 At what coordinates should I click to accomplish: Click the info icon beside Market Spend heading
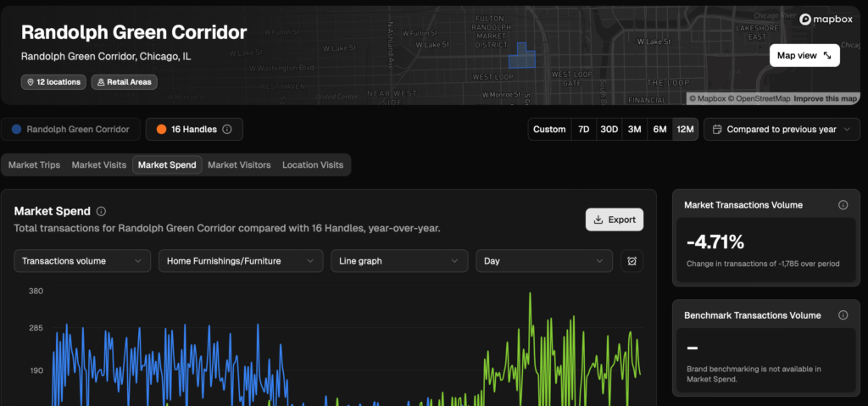(x=102, y=211)
